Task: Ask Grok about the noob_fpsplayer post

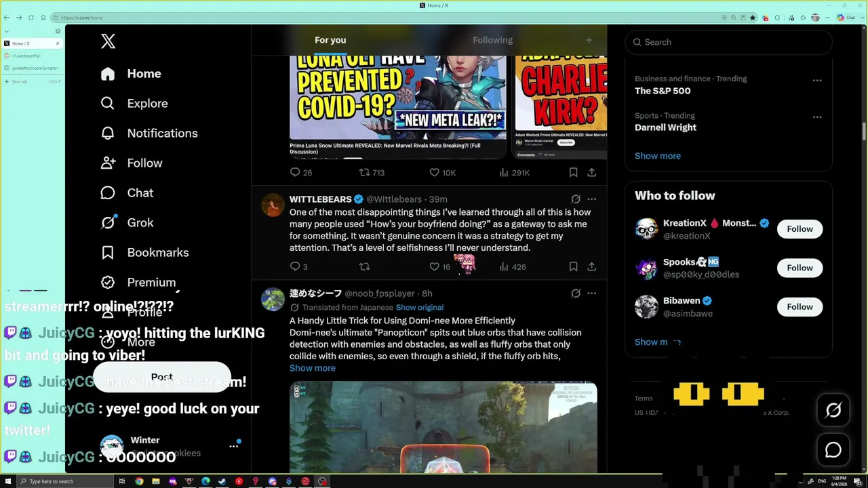Action: [x=576, y=293]
